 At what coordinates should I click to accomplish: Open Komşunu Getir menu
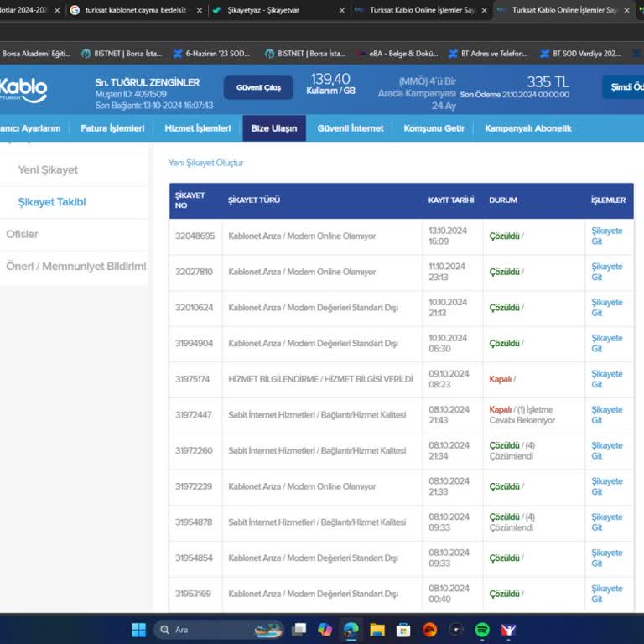click(434, 128)
